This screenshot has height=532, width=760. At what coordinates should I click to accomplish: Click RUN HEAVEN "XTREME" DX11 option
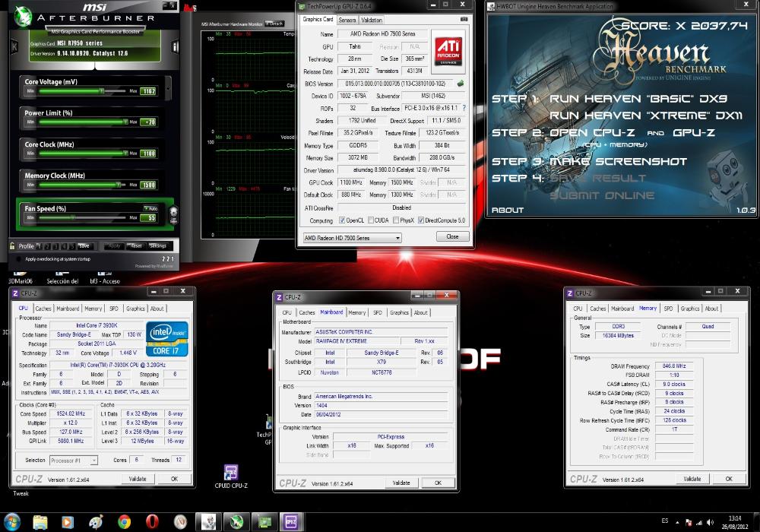pos(645,116)
